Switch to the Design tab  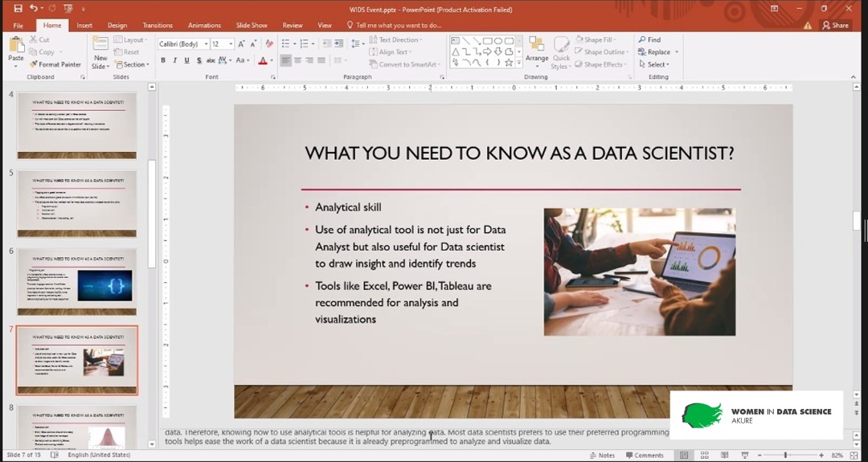click(x=117, y=26)
